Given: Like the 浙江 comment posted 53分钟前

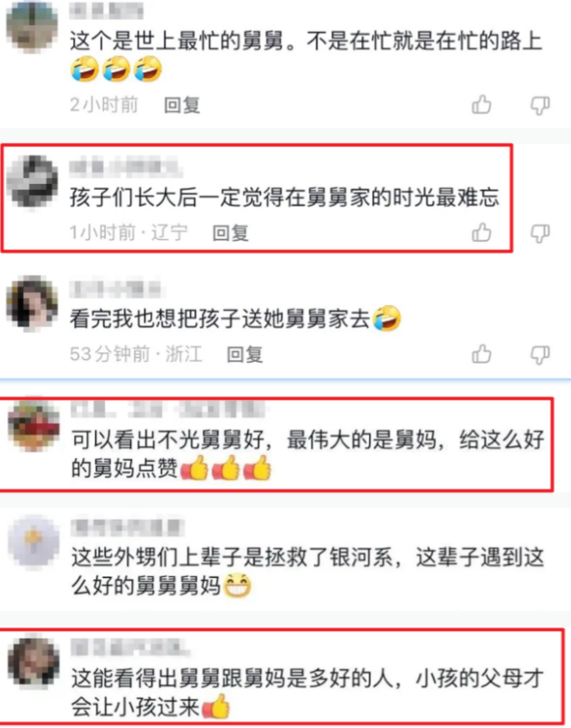Looking at the screenshot, I should coord(482,354).
